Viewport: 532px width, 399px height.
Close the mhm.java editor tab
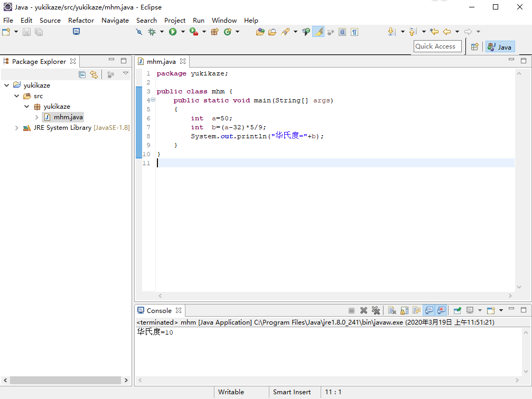pos(183,61)
